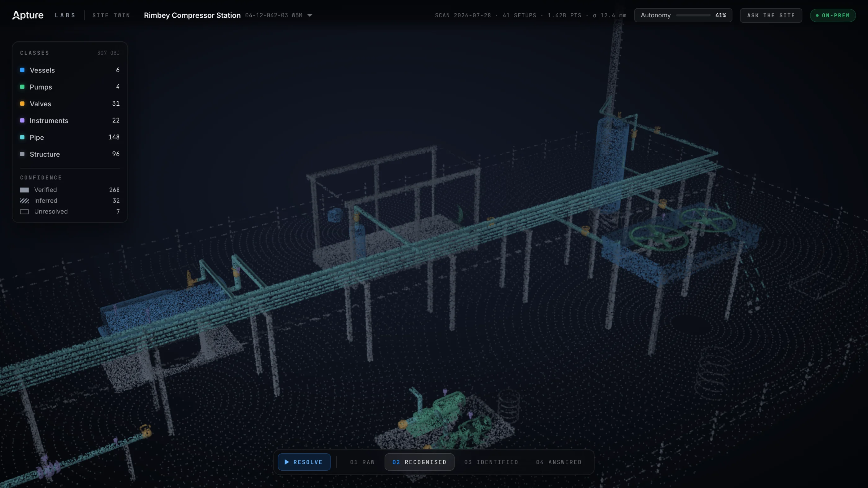Click the CONFIDENCE section header

pos(41,178)
